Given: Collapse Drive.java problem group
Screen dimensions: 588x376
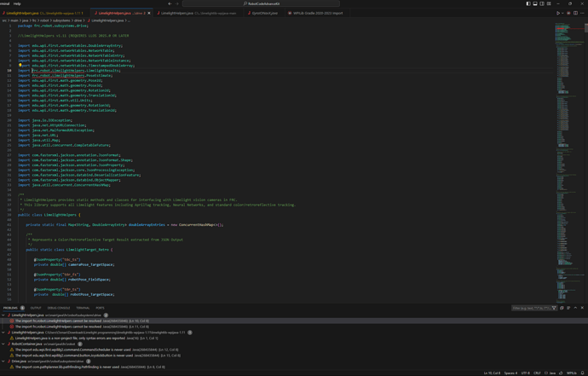Looking at the screenshot, I should [3, 361].
